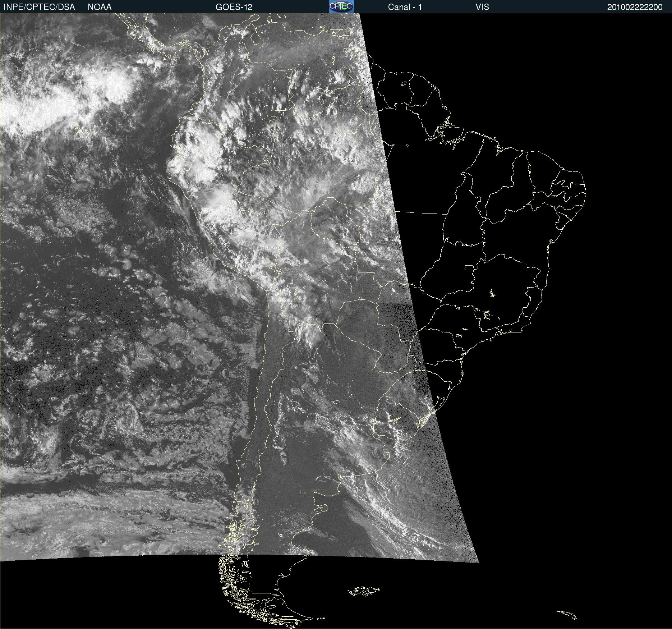Click the 201002222200 timestamp

(635, 7)
